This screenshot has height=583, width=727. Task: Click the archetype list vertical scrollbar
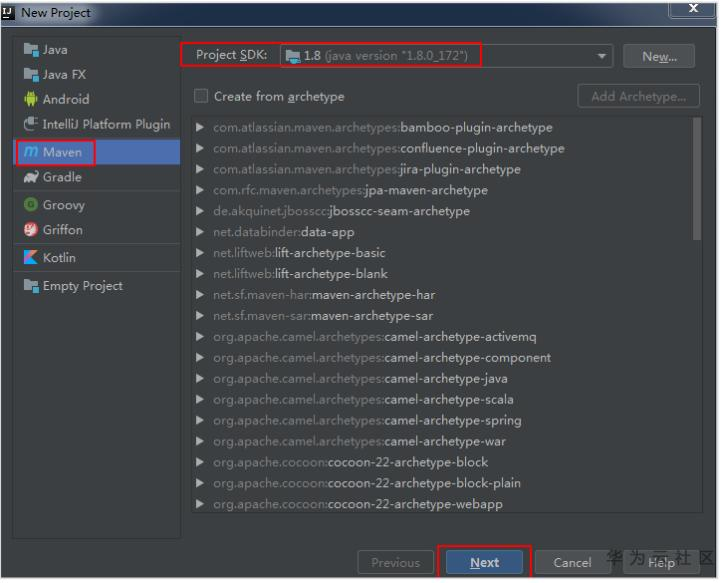(696, 179)
